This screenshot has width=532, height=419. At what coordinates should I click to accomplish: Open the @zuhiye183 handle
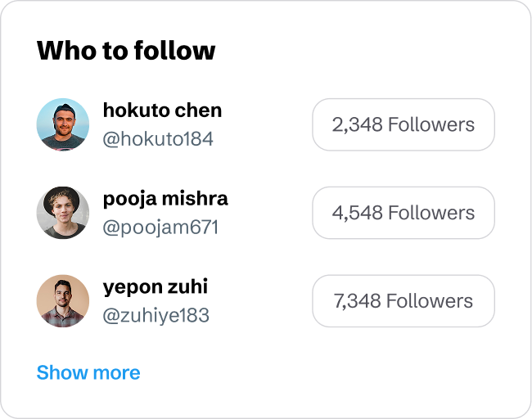[156, 316]
